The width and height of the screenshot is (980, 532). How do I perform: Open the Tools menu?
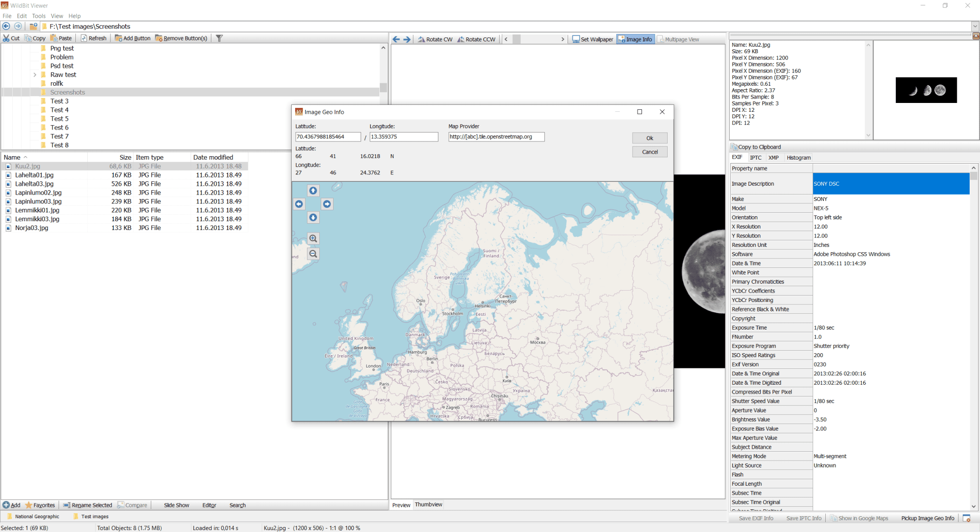pyautogui.click(x=39, y=16)
